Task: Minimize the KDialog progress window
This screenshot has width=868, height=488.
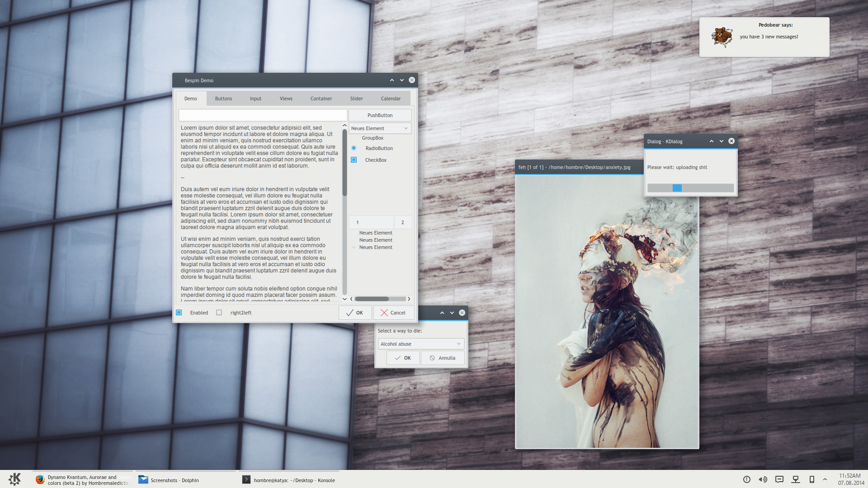Action: tap(722, 141)
